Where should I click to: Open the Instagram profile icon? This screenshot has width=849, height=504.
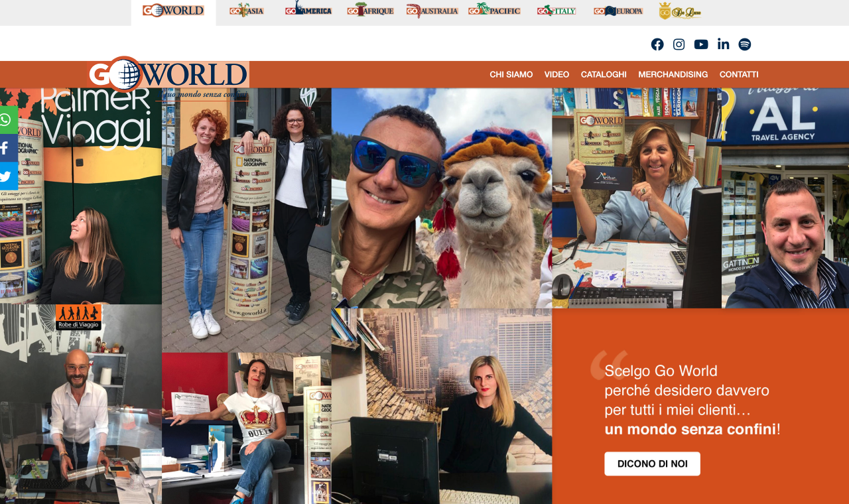(x=679, y=44)
